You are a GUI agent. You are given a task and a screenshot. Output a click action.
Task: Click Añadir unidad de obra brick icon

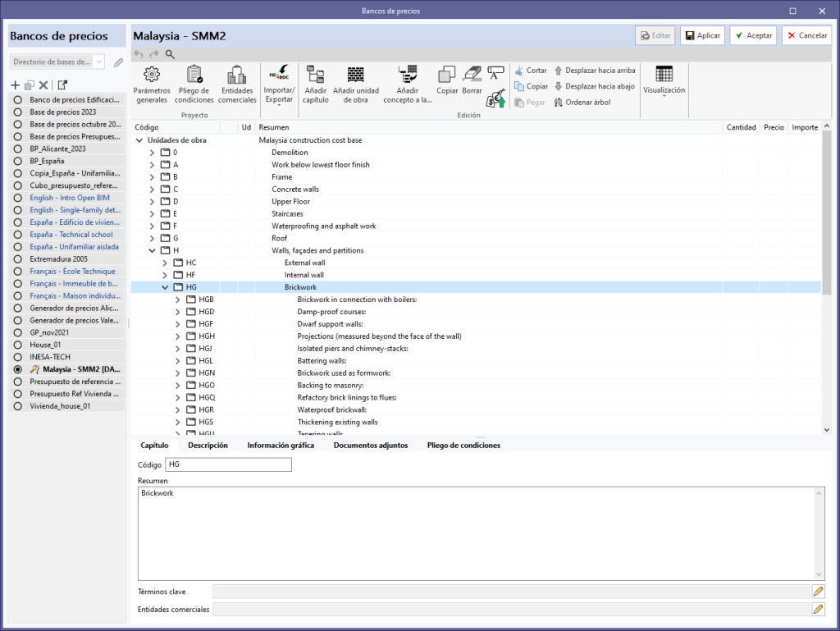click(x=355, y=75)
